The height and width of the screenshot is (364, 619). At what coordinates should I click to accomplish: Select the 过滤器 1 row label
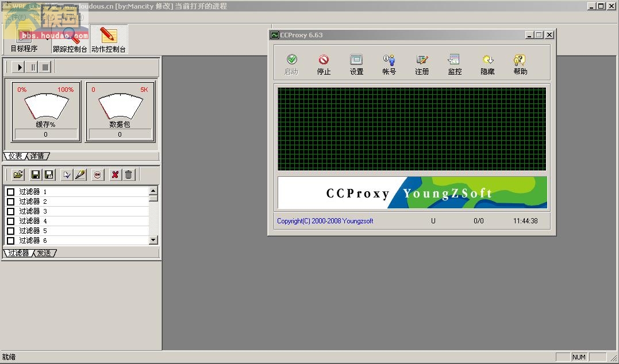(33, 192)
